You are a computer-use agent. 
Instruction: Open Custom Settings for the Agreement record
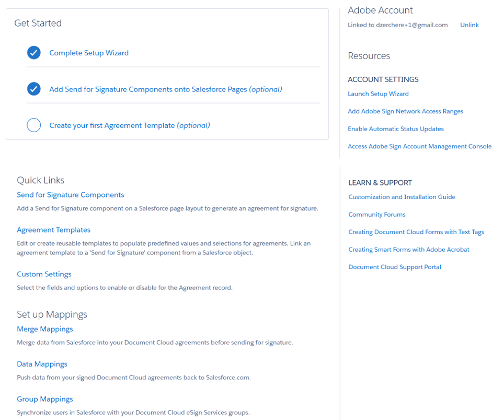click(44, 274)
